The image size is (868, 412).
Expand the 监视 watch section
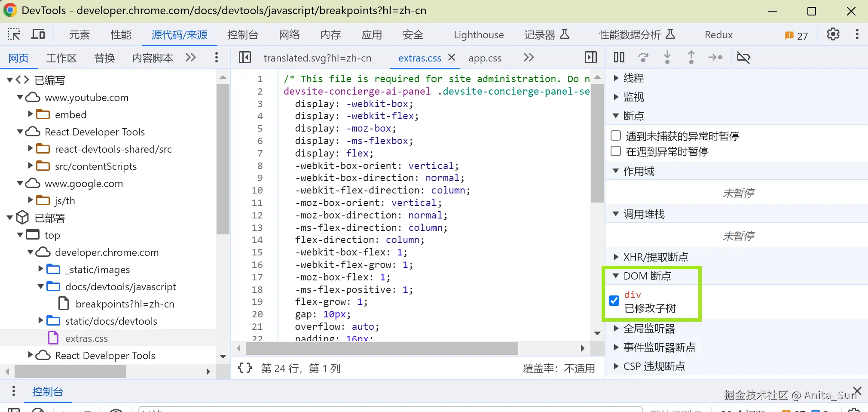pyautogui.click(x=616, y=97)
